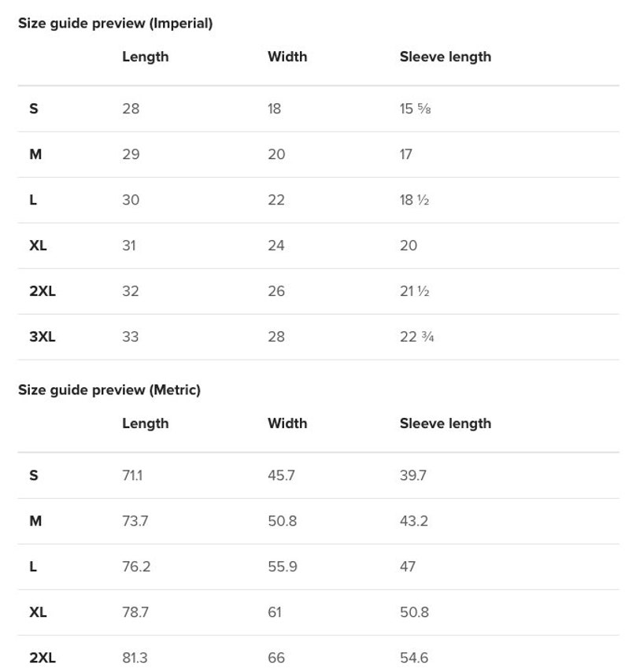Click the Imperial M row label
625x672 pixels.
[35, 154]
